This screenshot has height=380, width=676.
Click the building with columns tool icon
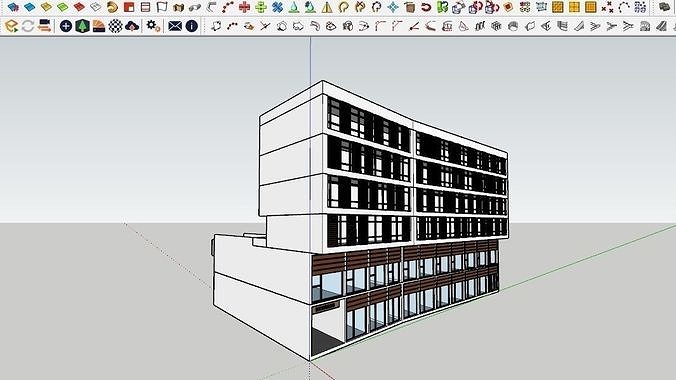coord(447,26)
